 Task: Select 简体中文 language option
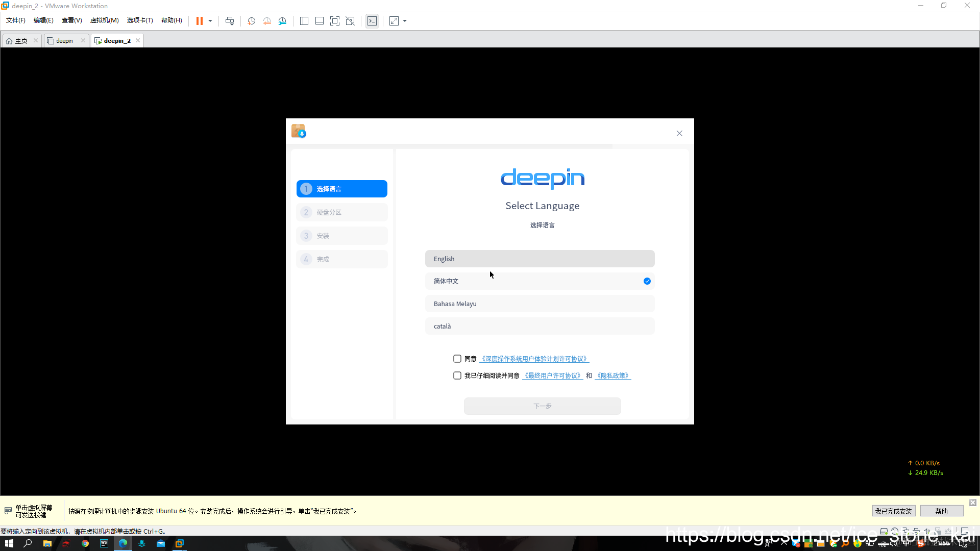click(x=540, y=281)
